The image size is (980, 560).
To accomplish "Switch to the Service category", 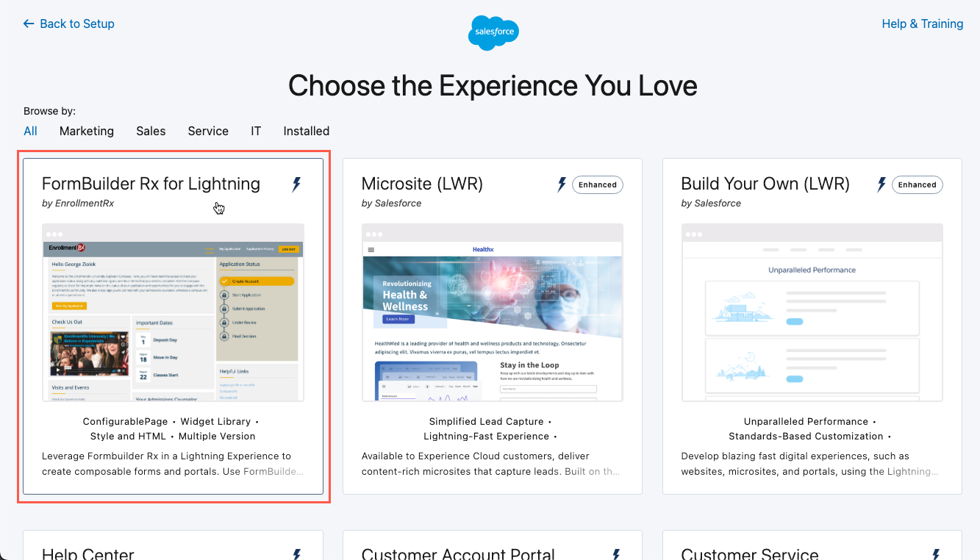I will pyautogui.click(x=208, y=131).
